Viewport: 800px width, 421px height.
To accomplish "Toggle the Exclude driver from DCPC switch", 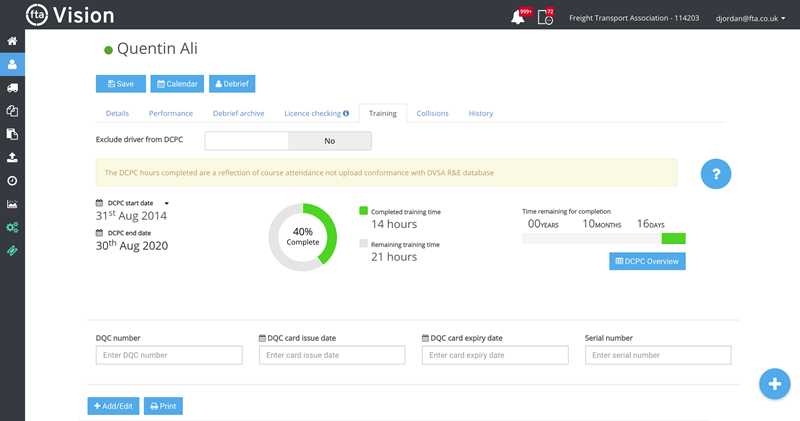I will [288, 141].
